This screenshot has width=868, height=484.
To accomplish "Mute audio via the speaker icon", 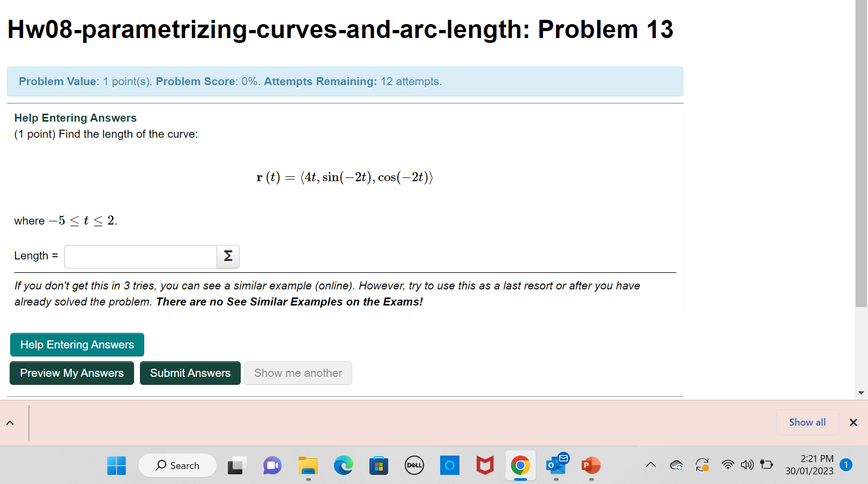I will point(747,465).
